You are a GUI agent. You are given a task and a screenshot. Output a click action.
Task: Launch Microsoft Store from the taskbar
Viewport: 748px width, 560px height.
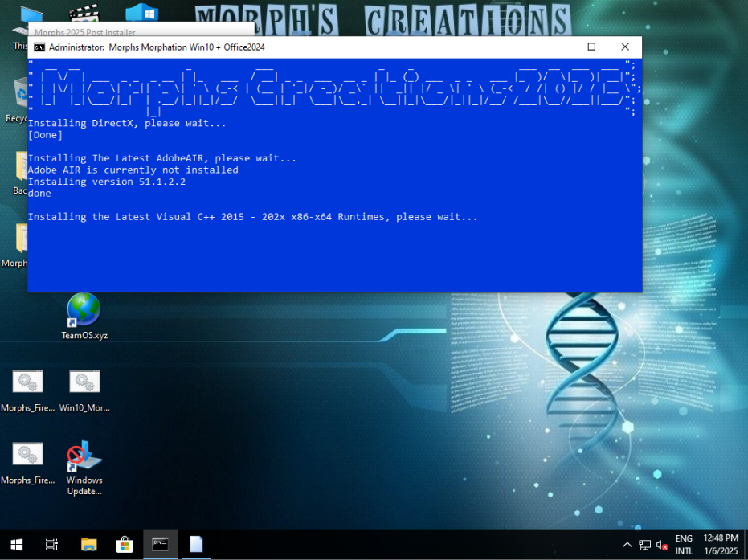[125, 544]
